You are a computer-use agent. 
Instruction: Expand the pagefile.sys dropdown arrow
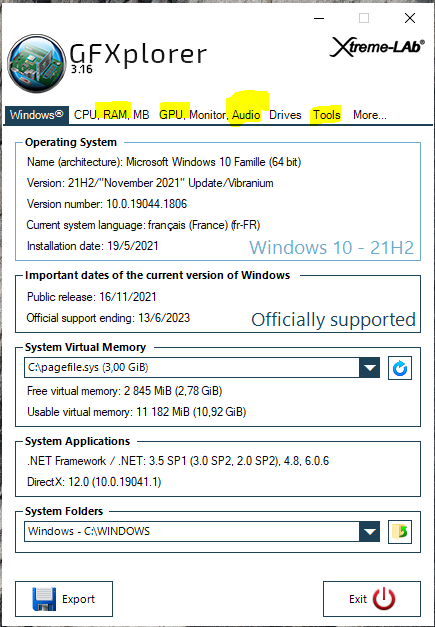coord(369,367)
